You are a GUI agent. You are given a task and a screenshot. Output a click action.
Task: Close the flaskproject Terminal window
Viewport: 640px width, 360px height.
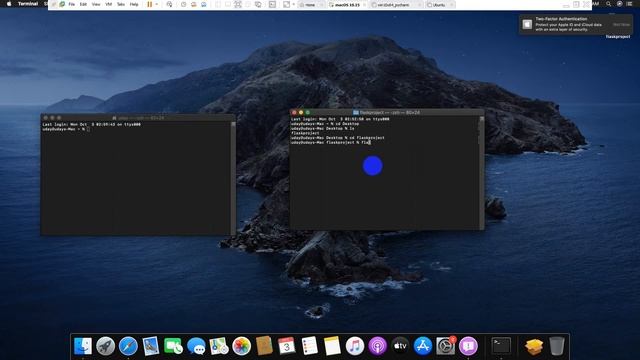tap(294, 112)
